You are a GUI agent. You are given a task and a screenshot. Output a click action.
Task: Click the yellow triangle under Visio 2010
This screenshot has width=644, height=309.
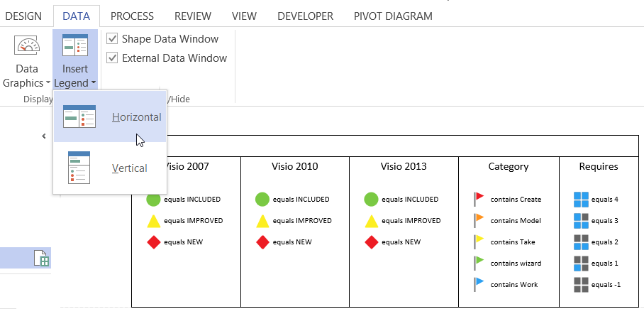coord(262,221)
